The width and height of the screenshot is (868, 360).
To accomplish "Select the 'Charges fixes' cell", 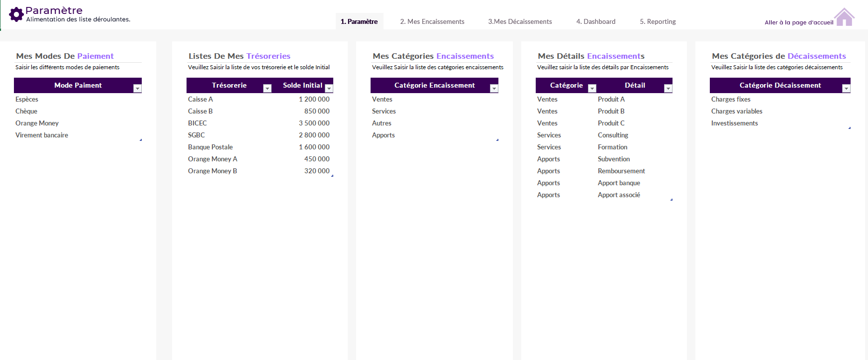I will click(x=780, y=99).
